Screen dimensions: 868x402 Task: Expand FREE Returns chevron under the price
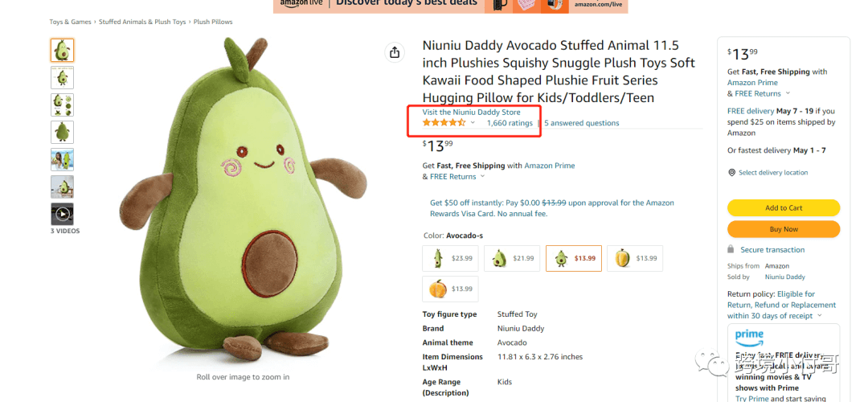[483, 177]
